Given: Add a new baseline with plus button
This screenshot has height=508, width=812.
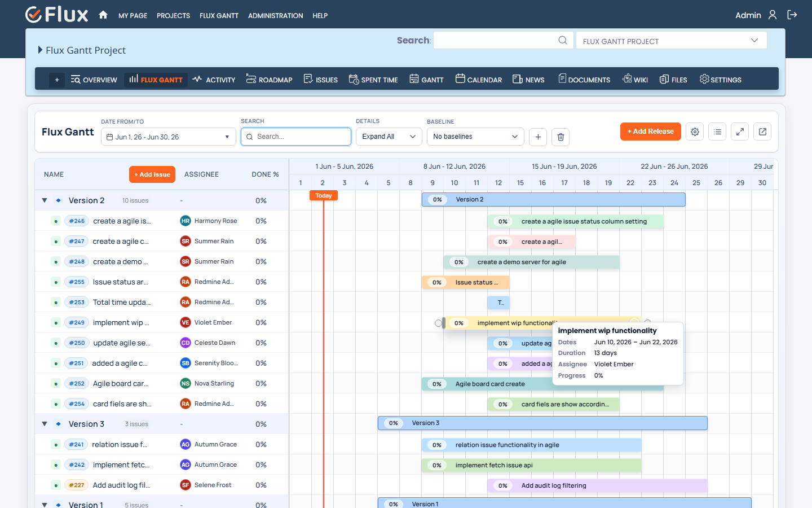Looking at the screenshot, I should [x=538, y=137].
